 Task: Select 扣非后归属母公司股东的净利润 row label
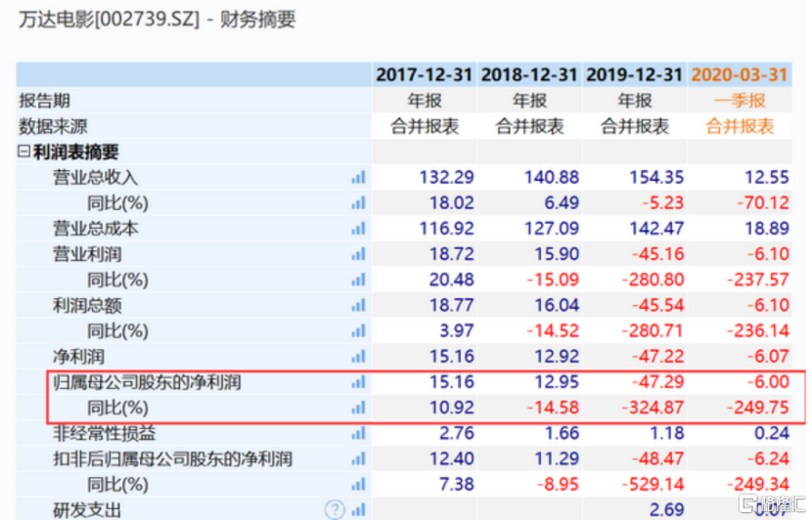[172, 458]
